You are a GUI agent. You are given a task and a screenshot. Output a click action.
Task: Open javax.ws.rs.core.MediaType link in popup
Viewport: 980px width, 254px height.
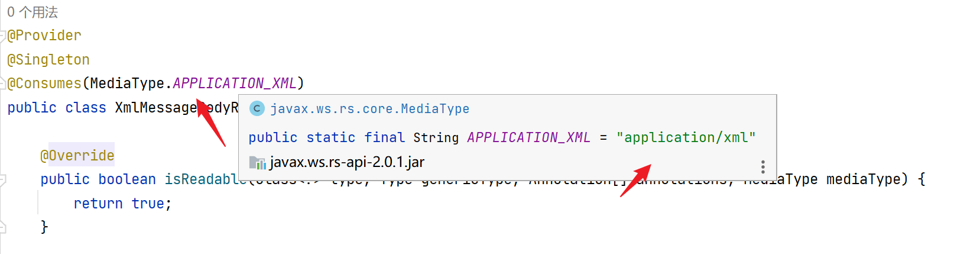[x=370, y=109]
